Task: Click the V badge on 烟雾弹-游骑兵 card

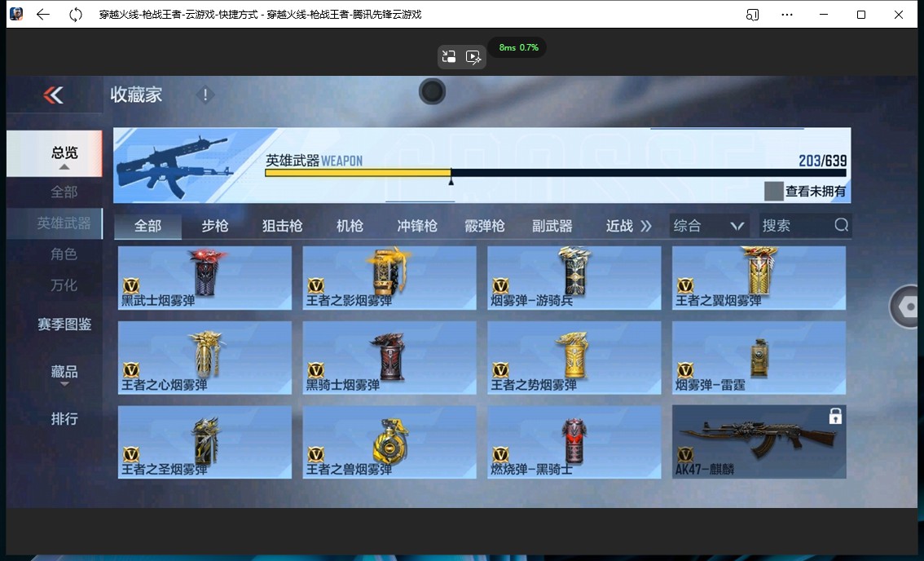Action: [500, 285]
